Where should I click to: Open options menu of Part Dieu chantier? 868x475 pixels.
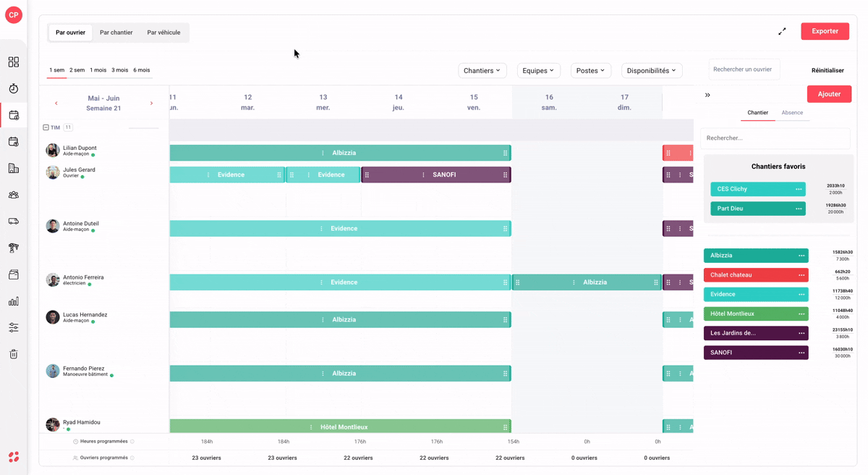[799, 209]
